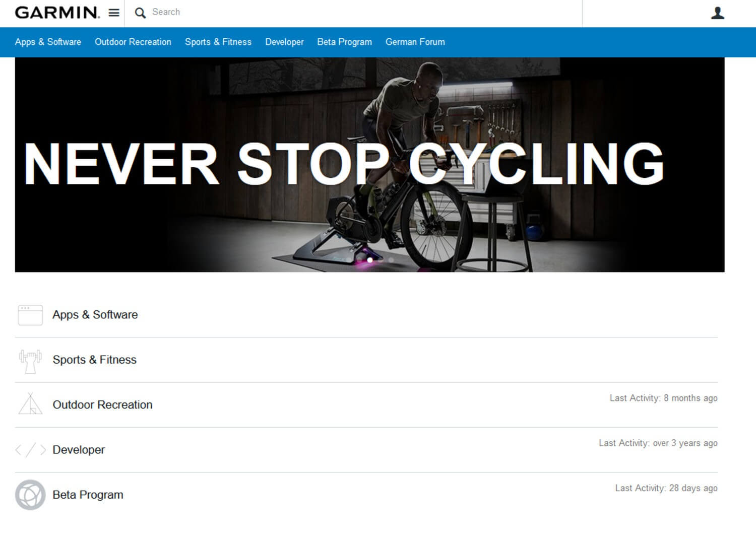This screenshot has width=756, height=543.
Task: Click the Developer category link
Action: (79, 450)
